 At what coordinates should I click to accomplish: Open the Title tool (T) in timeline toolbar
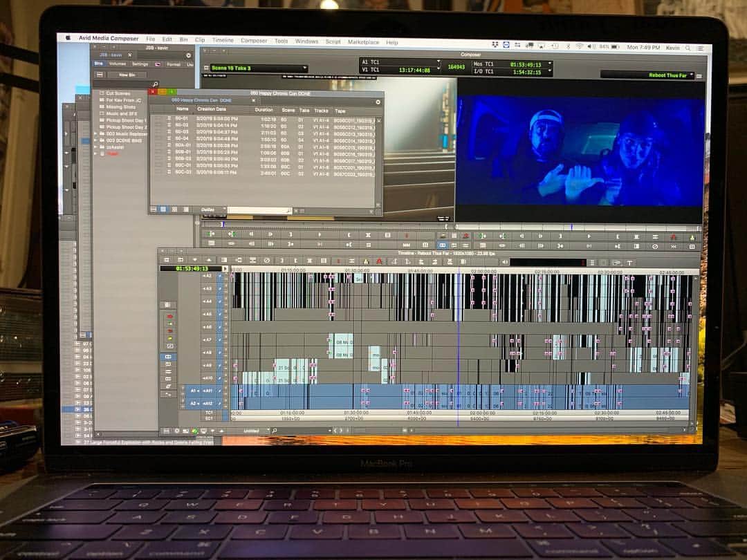click(629, 263)
